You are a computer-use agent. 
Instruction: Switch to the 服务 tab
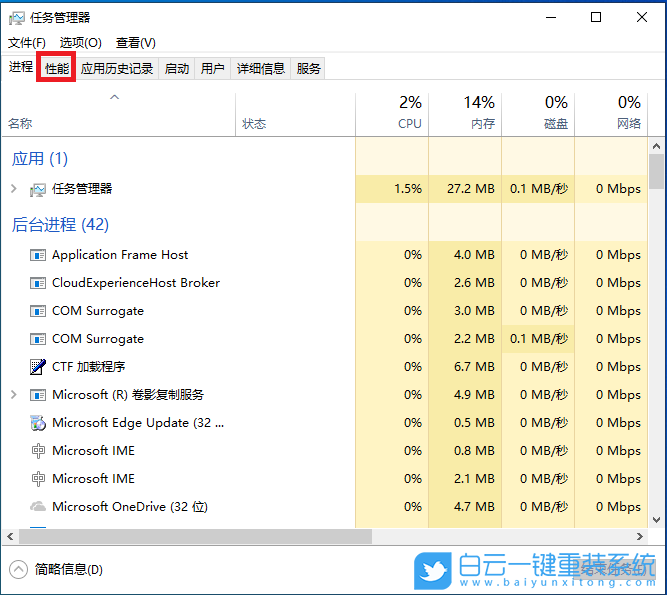click(308, 68)
